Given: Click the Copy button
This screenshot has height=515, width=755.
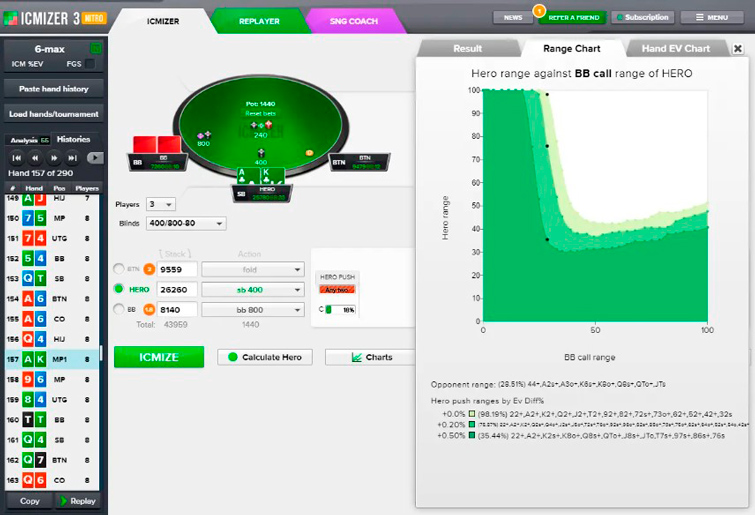Looking at the screenshot, I should (29, 501).
